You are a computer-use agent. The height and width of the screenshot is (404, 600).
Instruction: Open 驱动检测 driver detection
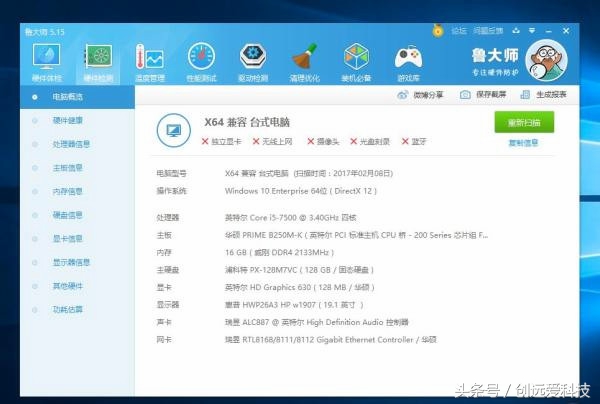point(253,63)
